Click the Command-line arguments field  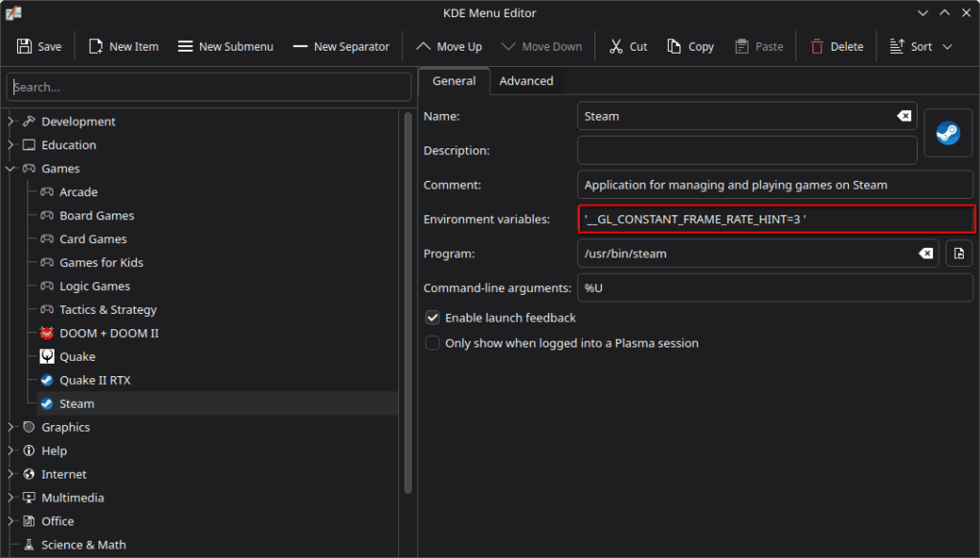tap(775, 287)
